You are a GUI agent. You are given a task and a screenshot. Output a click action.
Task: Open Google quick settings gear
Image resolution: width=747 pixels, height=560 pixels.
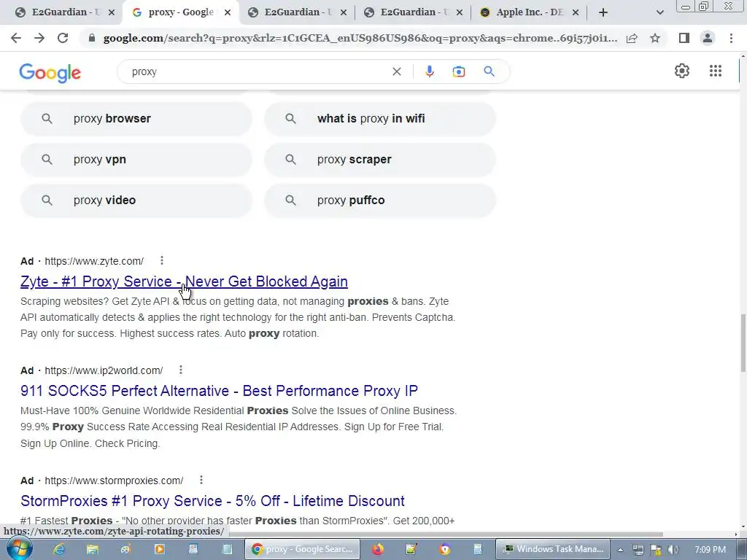[x=682, y=71]
